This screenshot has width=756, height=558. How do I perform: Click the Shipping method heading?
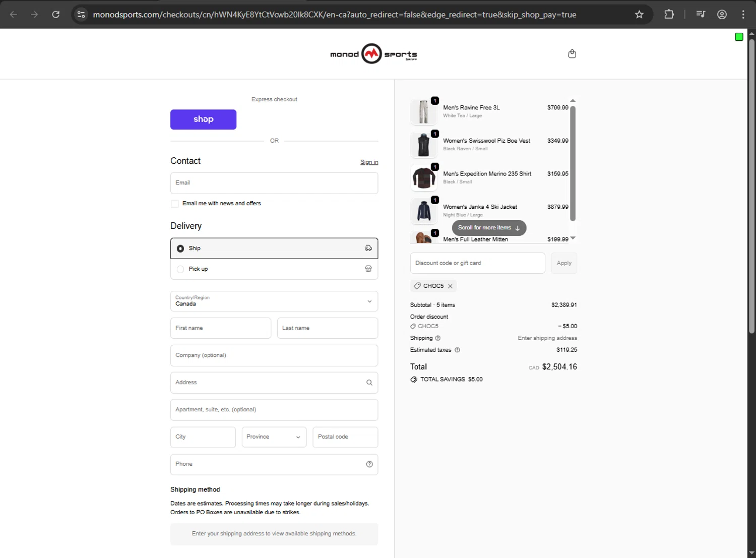pyautogui.click(x=195, y=489)
